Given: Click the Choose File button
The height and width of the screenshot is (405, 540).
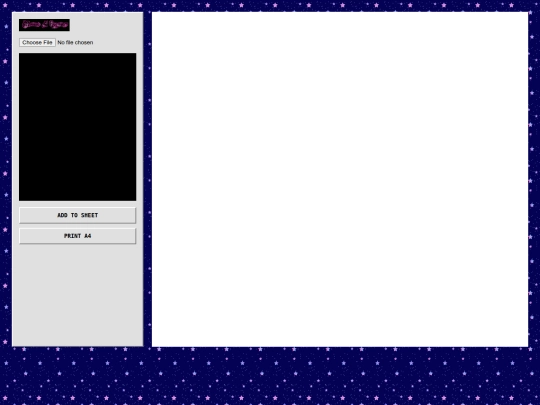Looking at the screenshot, I should pyautogui.click(x=37, y=42).
